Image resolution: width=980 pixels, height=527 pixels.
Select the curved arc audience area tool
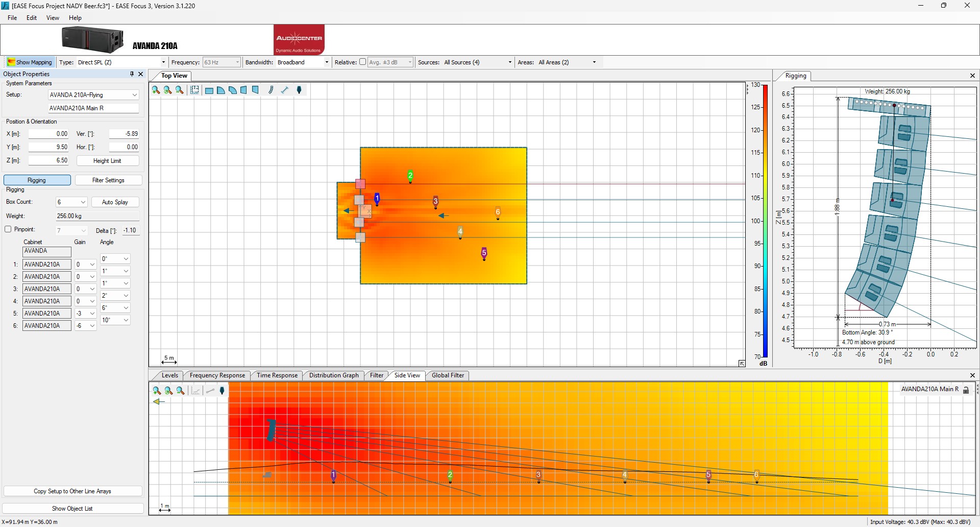coord(233,90)
